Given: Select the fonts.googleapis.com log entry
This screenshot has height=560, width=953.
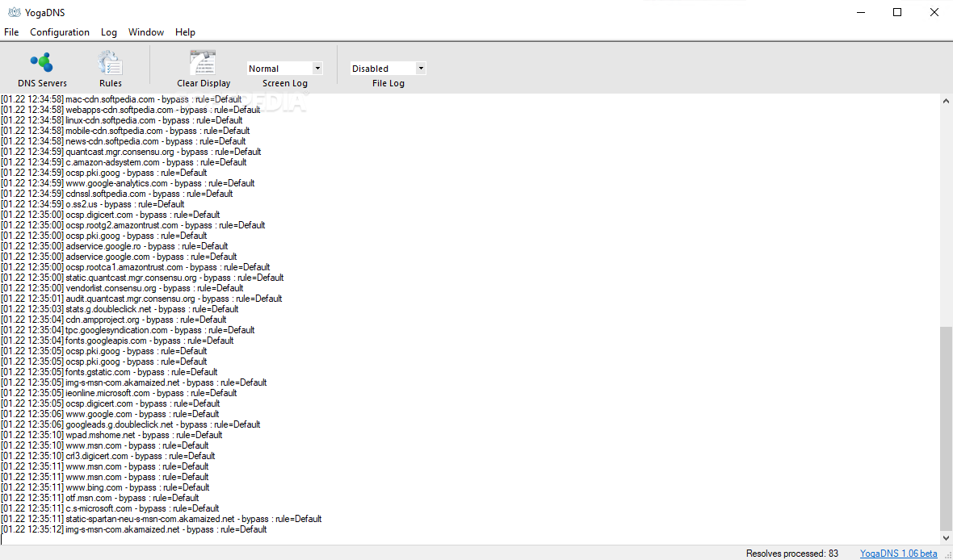Looking at the screenshot, I should pos(118,341).
